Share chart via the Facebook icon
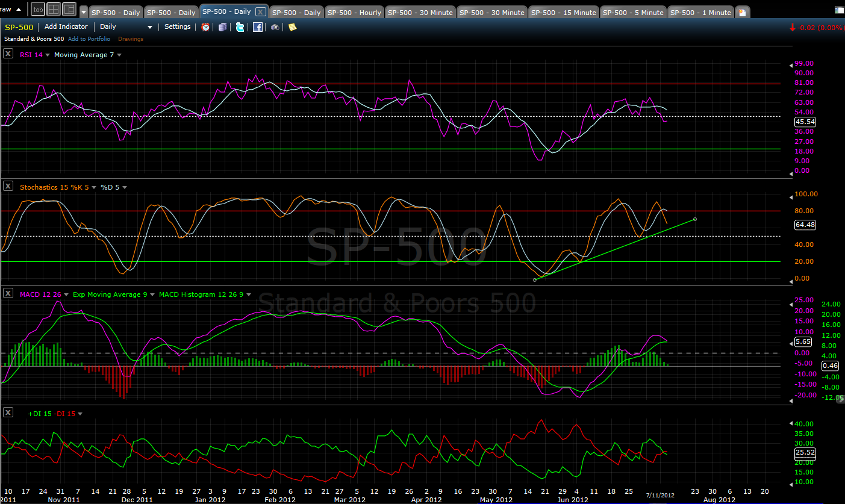Image resolution: width=845 pixels, height=504 pixels. tap(258, 27)
